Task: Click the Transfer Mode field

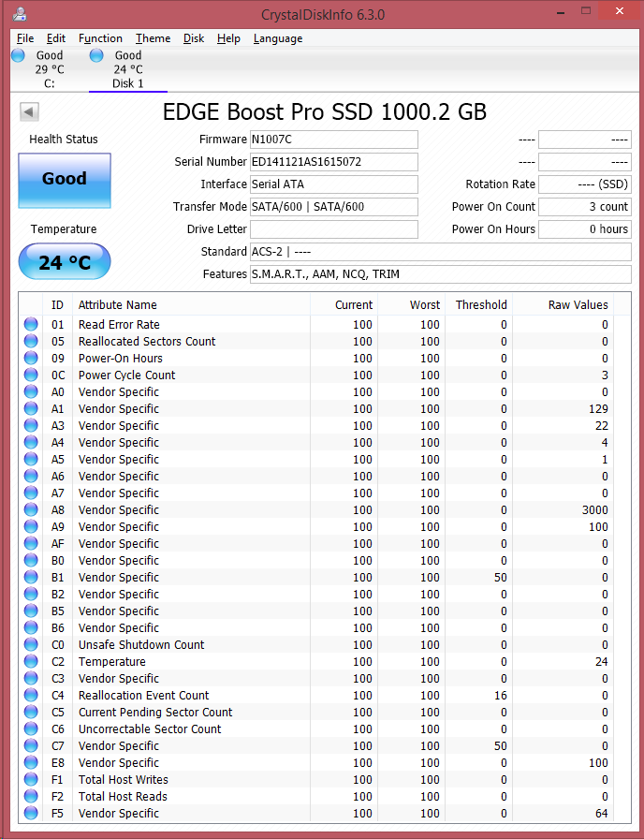Action: (334, 207)
